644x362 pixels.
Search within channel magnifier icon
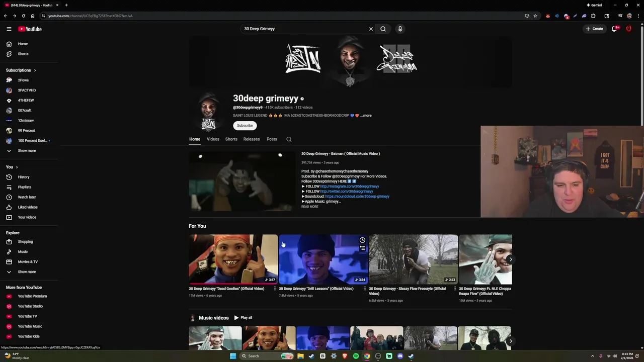(289, 139)
